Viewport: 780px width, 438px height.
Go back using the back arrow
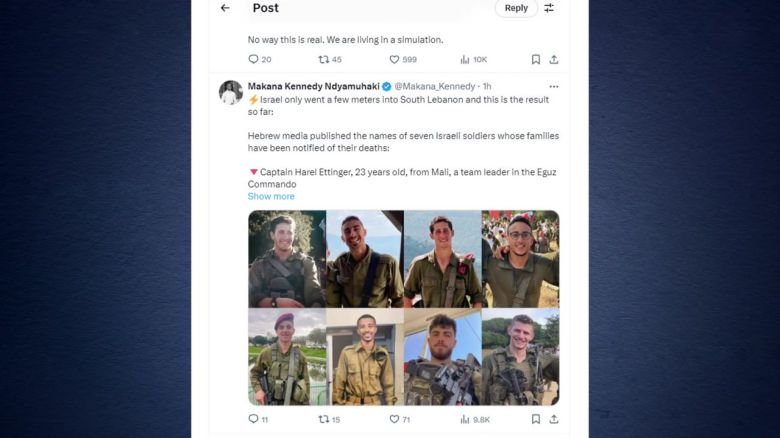pos(225,8)
